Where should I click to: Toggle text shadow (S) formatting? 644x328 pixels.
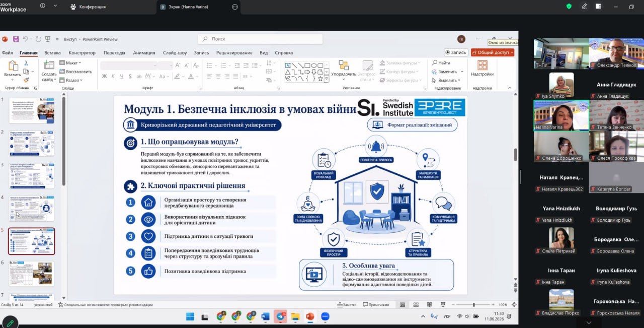point(130,76)
